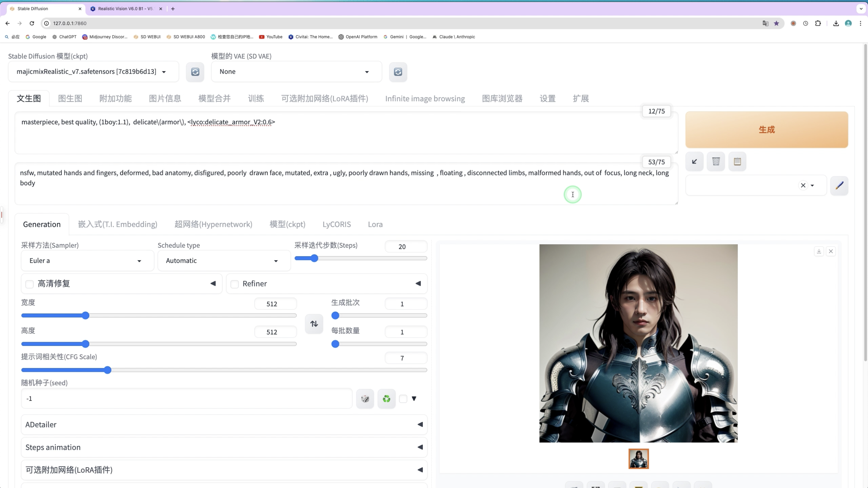Open the style editor pencil icon
Image resolution: width=868 pixels, height=488 pixels.
(839, 185)
